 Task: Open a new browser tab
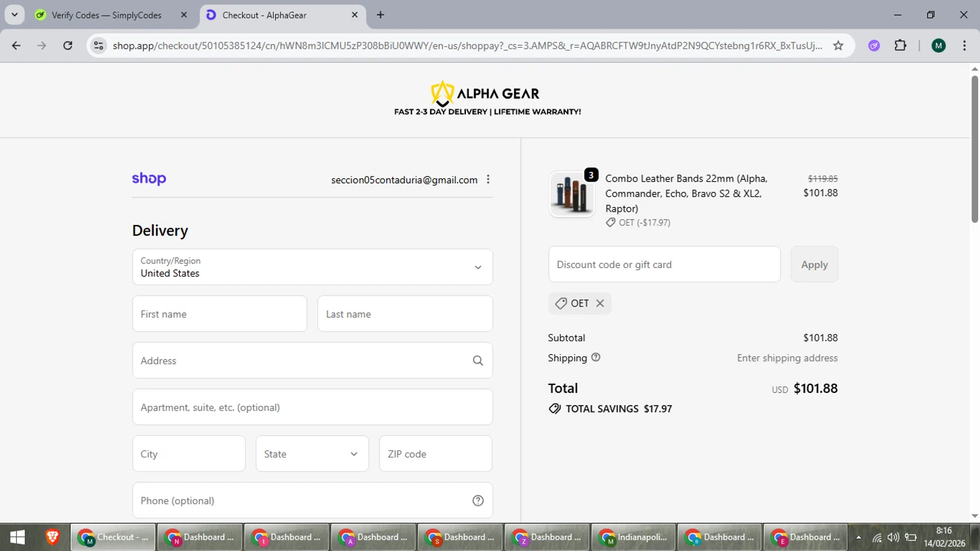(x=380, y=15)
